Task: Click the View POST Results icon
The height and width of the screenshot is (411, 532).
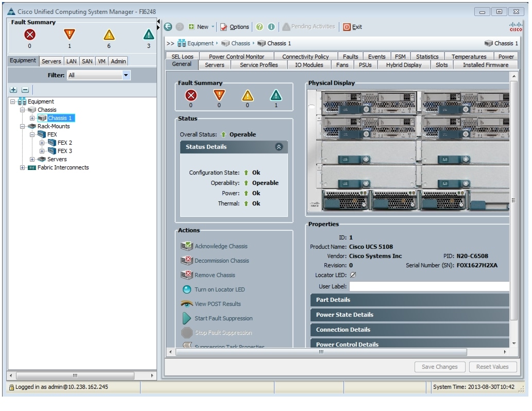Action: (x=186, y=304)
